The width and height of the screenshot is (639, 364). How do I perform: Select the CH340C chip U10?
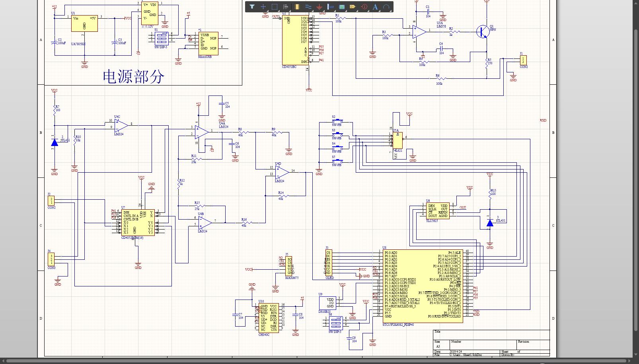(x=269, y=318)
